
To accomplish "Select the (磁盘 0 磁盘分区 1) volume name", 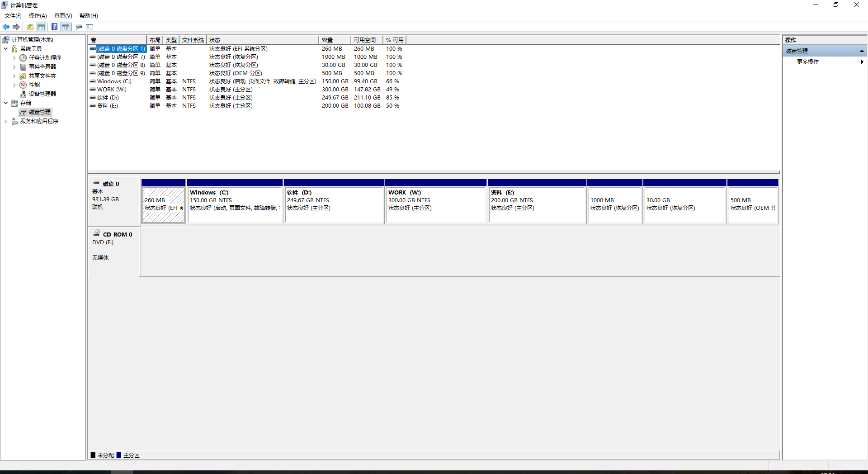I will pyautogui.click(x=121, y=49).
